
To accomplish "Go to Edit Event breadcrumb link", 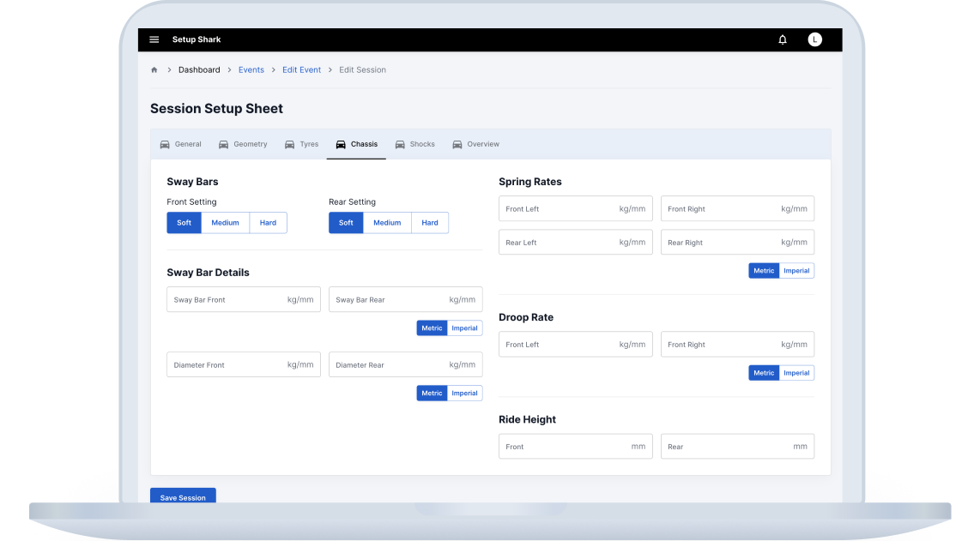I will pos(301,70).
